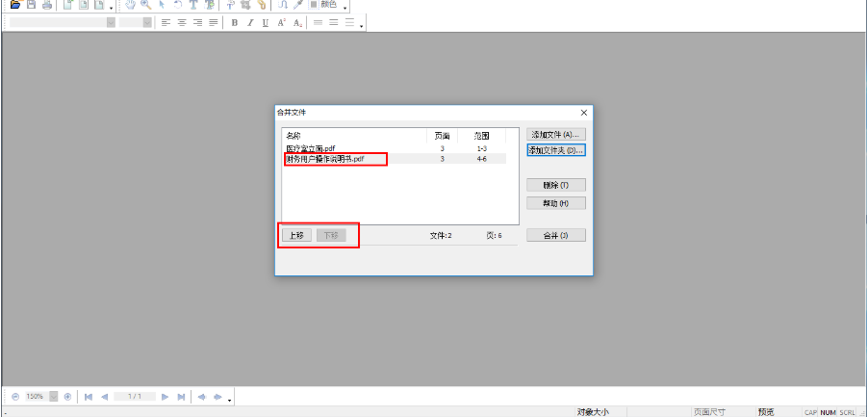Zoom in with the plus icon
Screen dimensions: 868x417
click(x=67, y=397)
